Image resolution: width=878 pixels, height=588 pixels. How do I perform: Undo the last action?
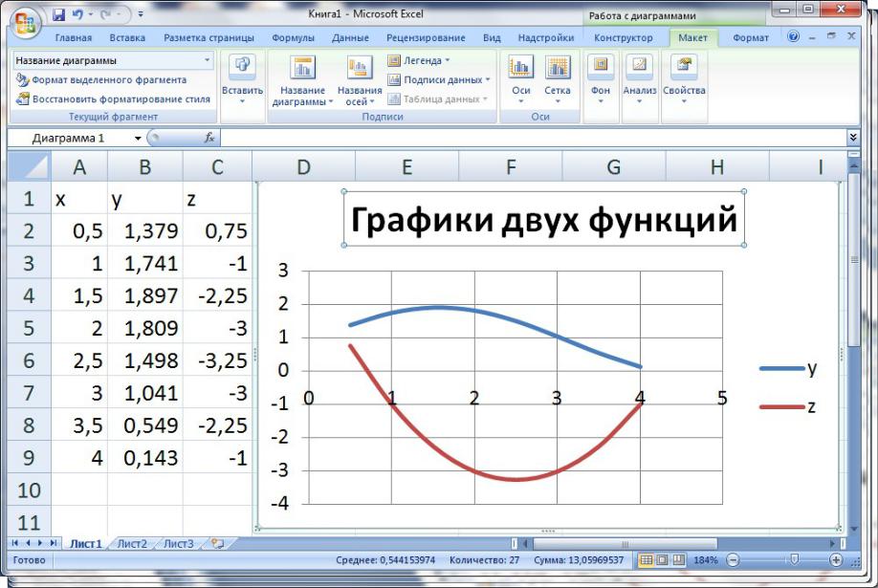click(x=77, y=15)
